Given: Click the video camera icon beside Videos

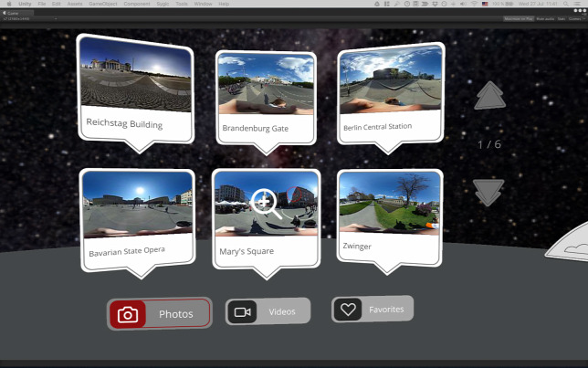Looking at the screenshot, I should pos(242,312).
